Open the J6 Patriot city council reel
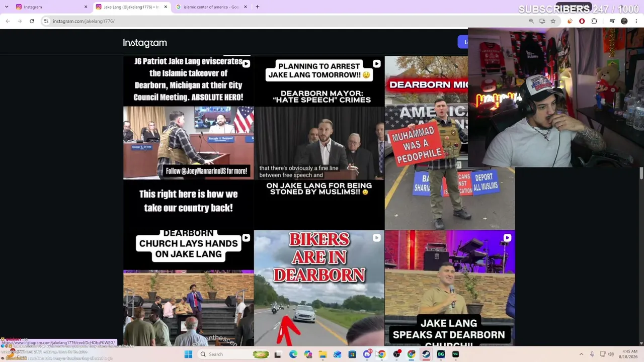This screenshot has height=362, width=644. (189, 143)
